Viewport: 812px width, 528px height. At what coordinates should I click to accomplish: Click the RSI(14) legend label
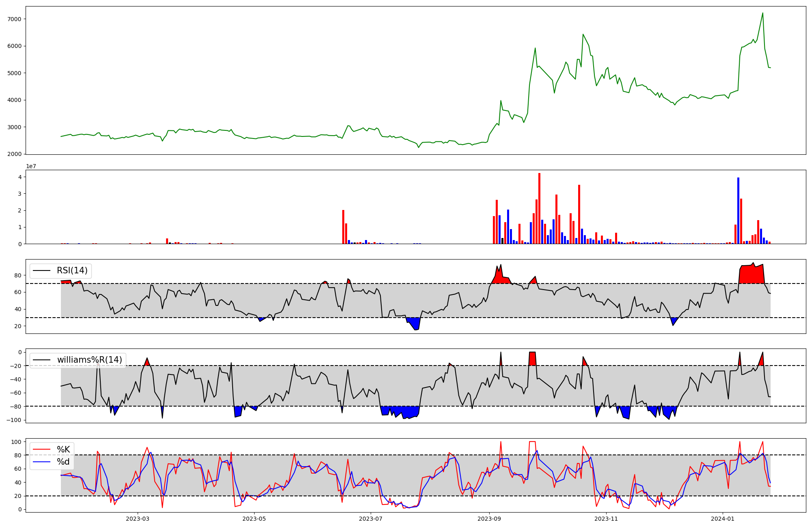pyautogui.click(x=72, y=271)
